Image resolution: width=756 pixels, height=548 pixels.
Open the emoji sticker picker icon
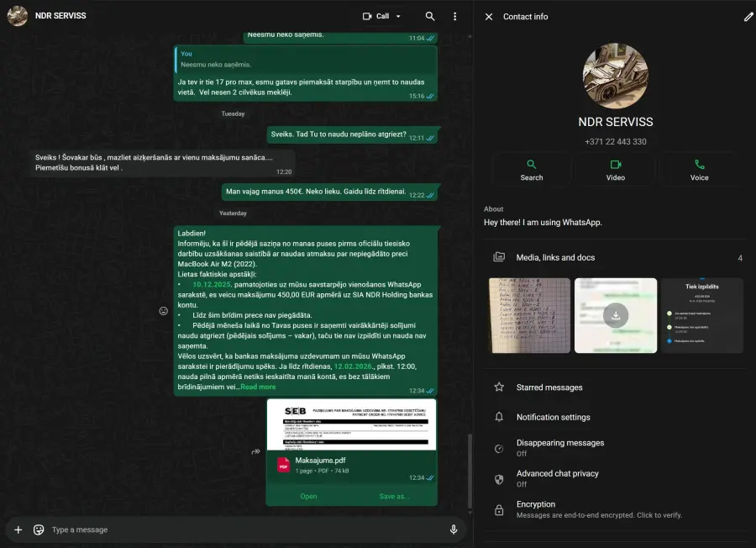39,530
